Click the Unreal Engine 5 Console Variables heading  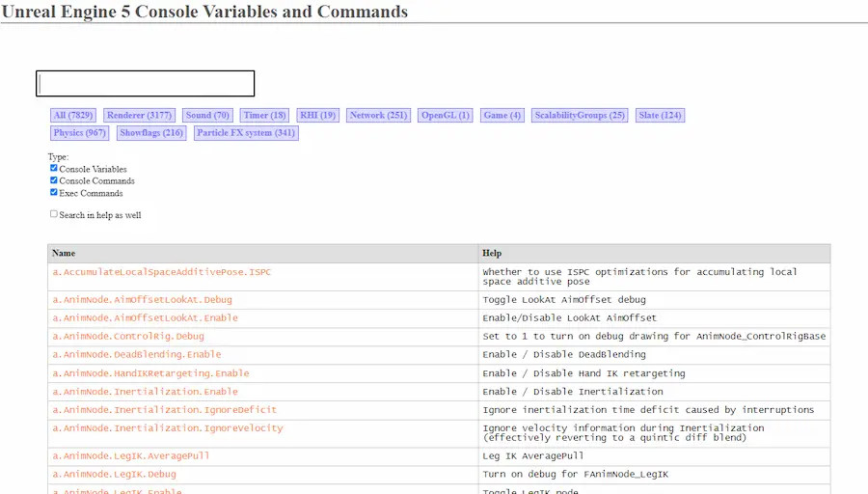click(x=204, y=11)
